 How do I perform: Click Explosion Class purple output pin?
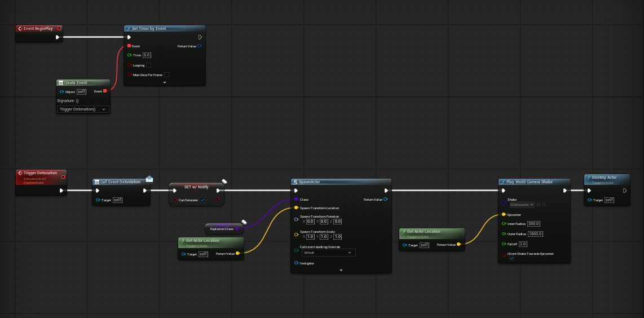[237, 229]
